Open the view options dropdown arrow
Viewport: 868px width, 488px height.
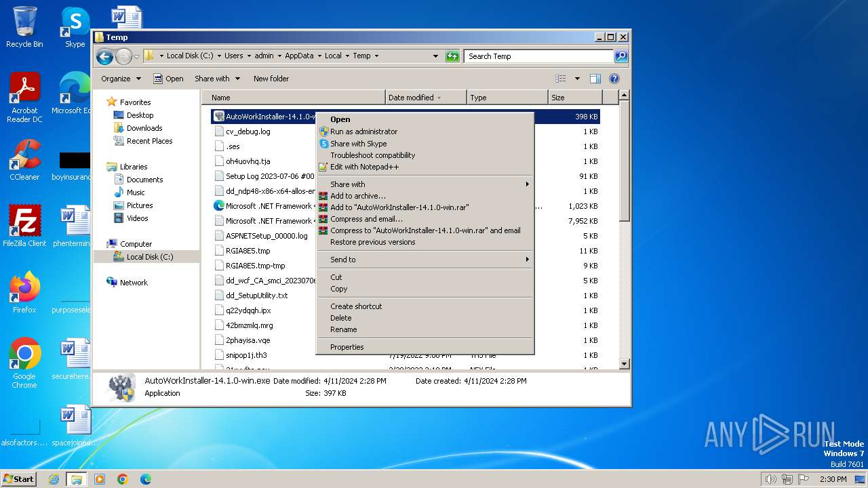[577, 79]
